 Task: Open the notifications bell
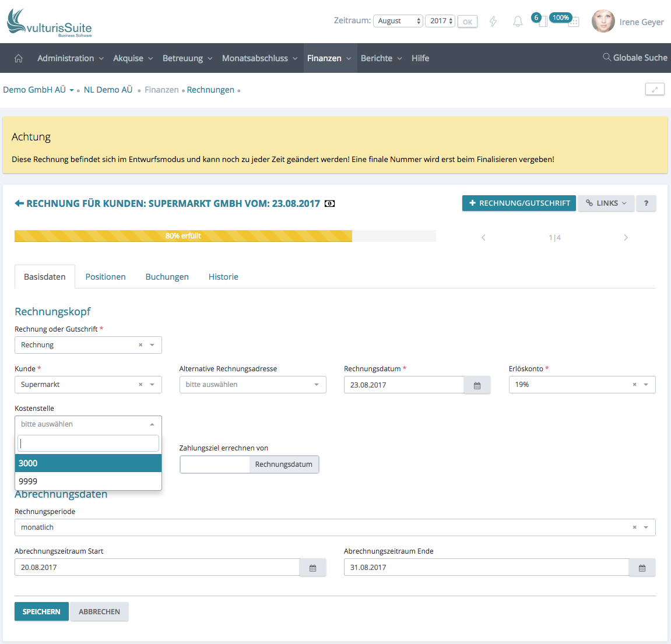tap(518, 22)
